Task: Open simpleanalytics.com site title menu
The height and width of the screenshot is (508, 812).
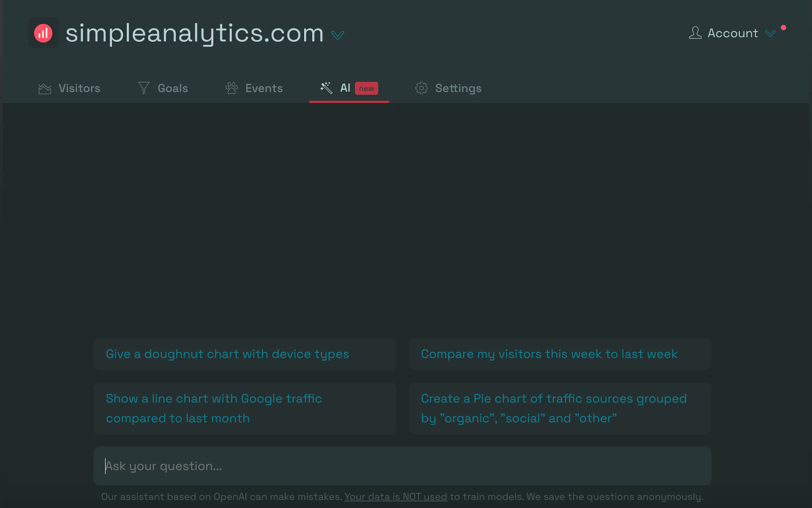Action: (x=195, y=33)
